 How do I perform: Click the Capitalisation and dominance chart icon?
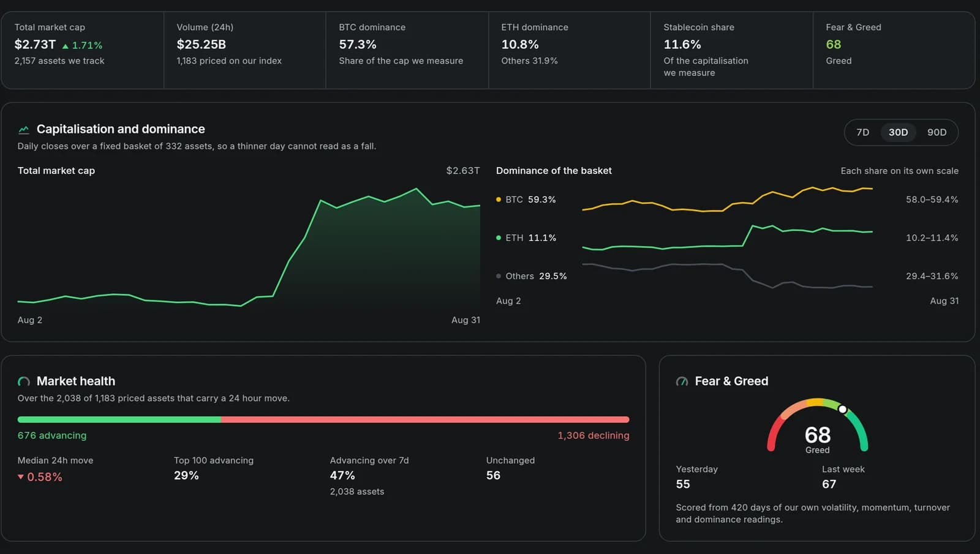pos(24,129)
